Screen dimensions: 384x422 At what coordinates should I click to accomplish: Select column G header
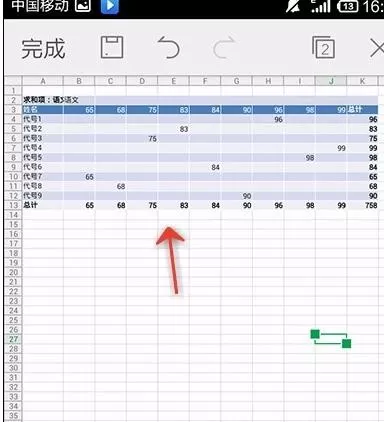(x=237, y=81)
